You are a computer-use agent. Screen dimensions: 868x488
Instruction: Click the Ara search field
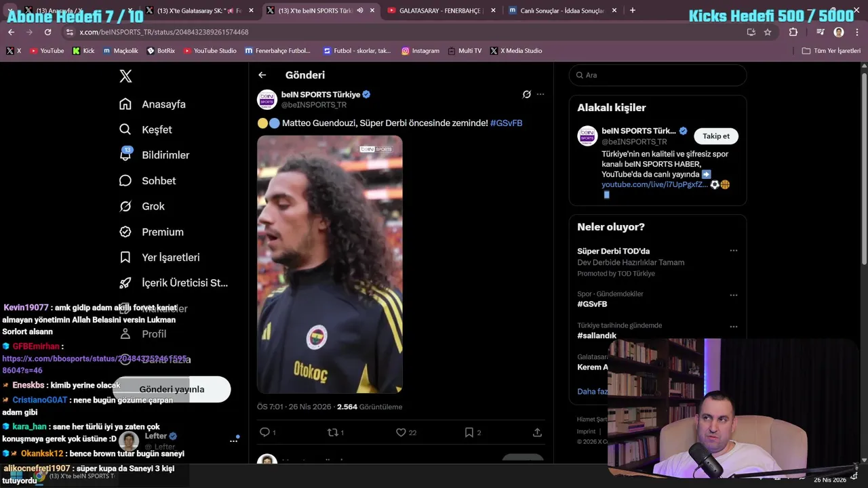coord(658,75)
